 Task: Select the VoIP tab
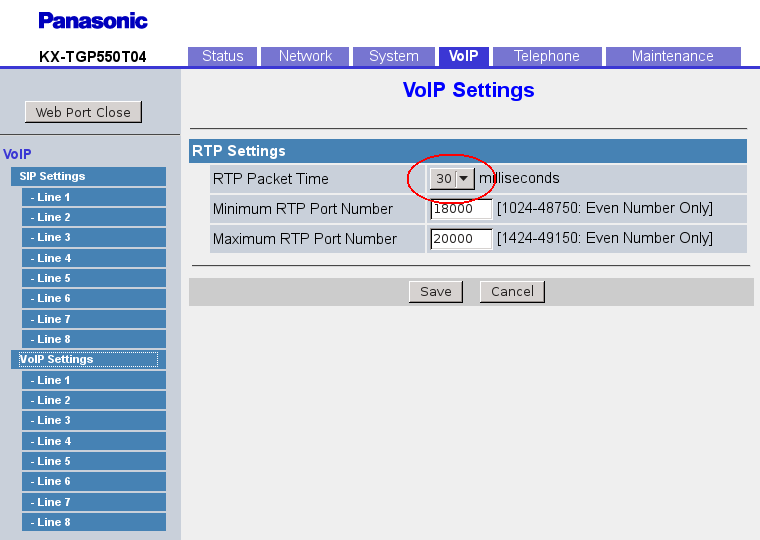tap(463, 56)
